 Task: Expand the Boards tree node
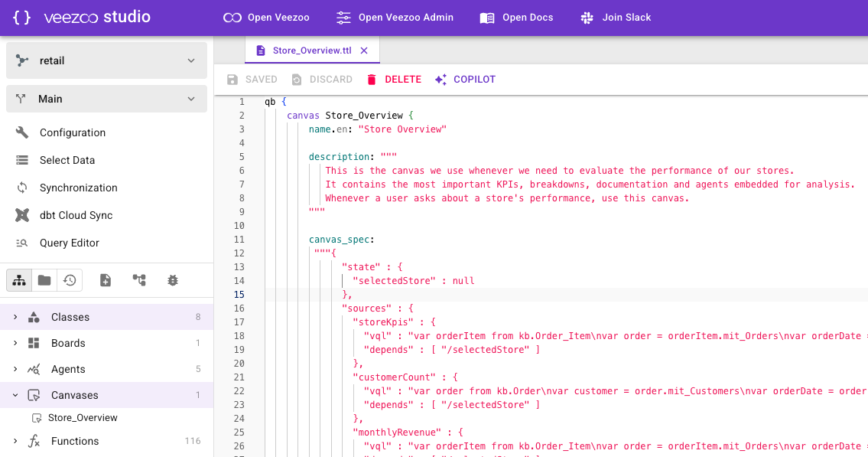click(15, 343)
